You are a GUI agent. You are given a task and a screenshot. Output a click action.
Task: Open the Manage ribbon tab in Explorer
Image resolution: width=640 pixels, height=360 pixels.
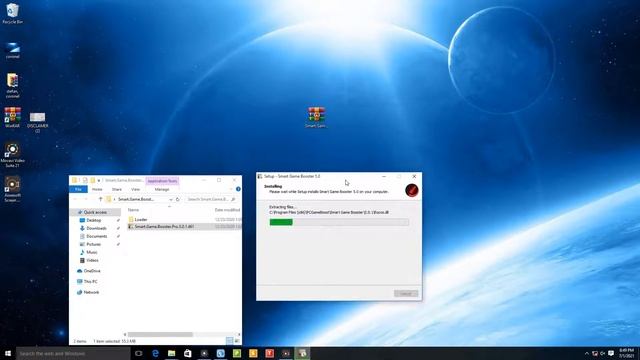[x=162, y=189]
